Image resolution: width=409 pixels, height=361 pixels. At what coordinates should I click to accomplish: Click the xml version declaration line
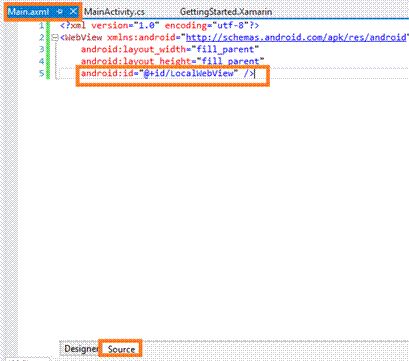(x=160, y=25)
